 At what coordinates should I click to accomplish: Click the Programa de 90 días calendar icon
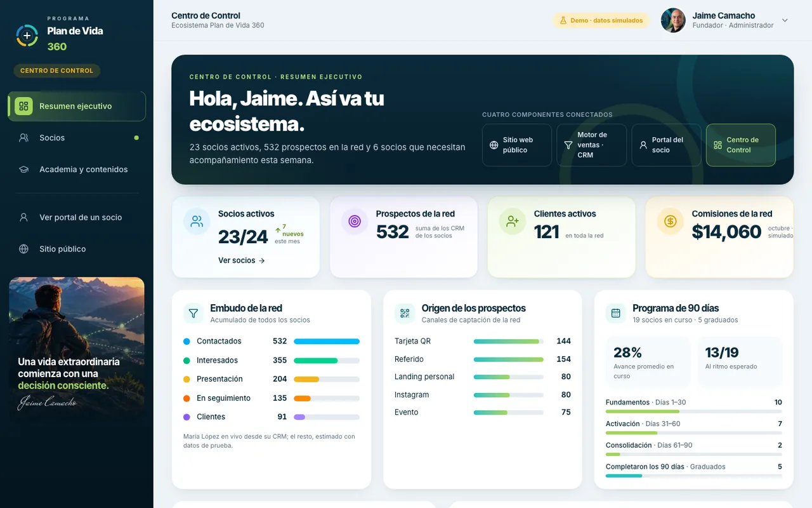click(x=615, y=313)
